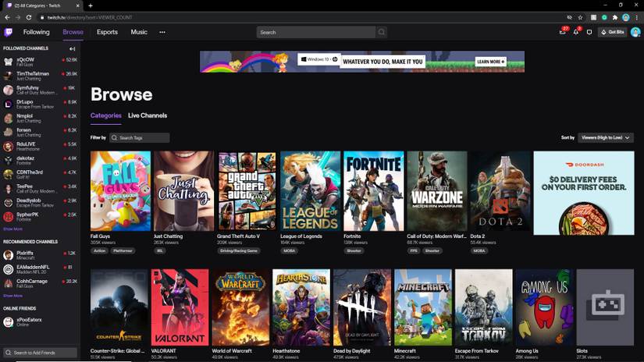Click Learn More on Windows 10 banner

point(491,62)
